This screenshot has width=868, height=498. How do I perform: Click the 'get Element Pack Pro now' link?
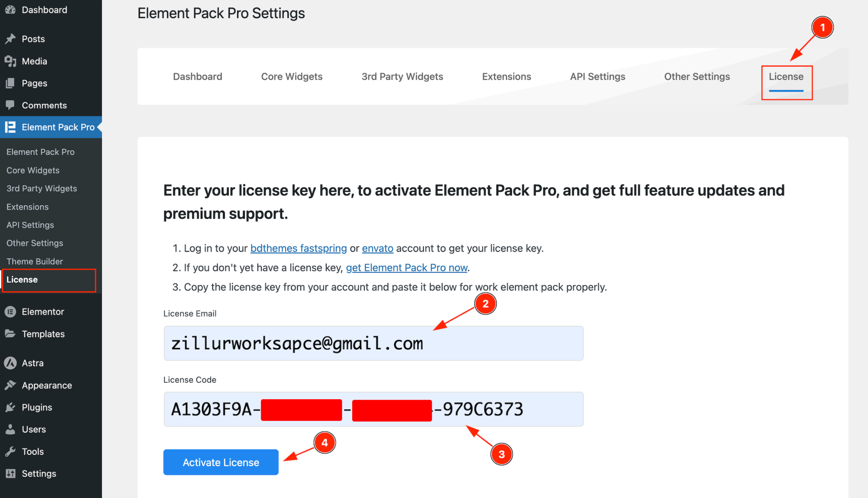(406, 268)
